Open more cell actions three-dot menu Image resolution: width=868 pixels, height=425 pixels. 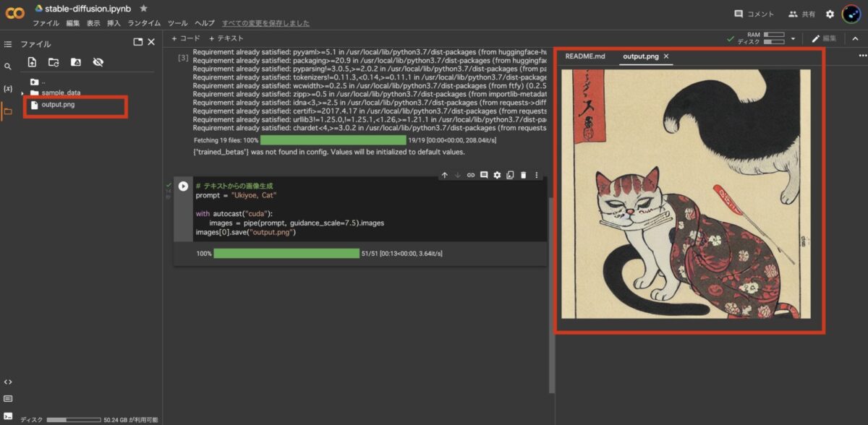(x=536, y=175)
